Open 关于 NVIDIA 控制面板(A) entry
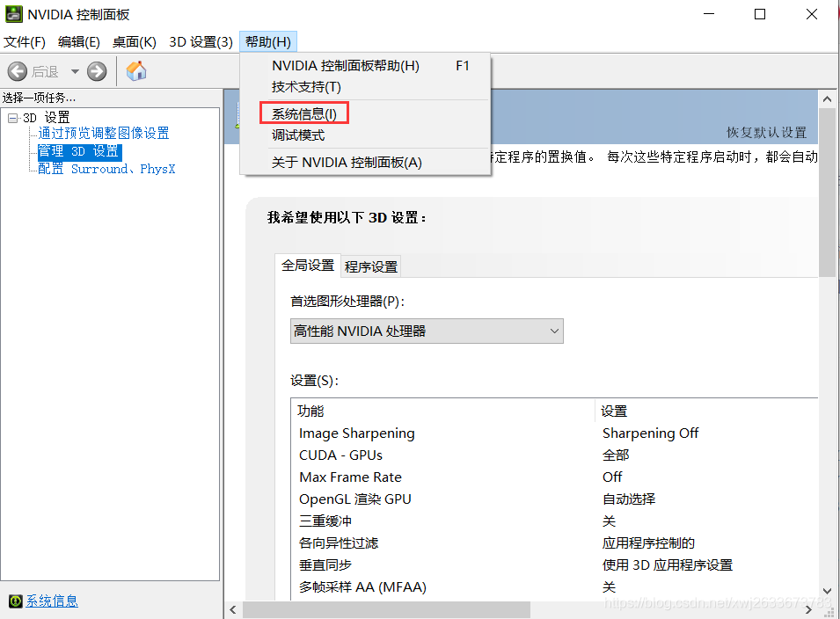 pyautogui.click(x=365, y=163)
